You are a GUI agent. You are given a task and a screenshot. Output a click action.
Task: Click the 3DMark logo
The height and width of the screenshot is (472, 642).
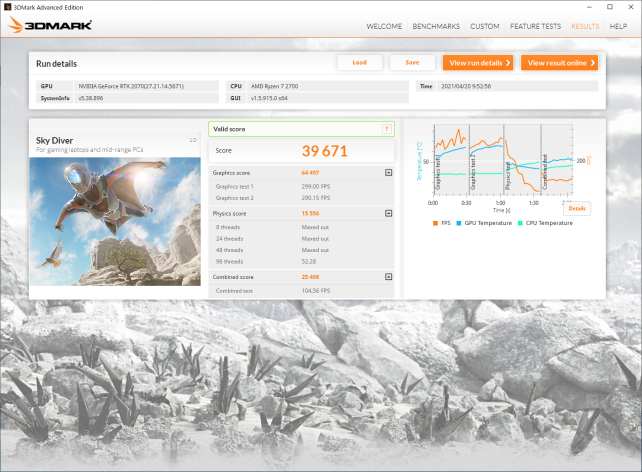coord(50,25)
